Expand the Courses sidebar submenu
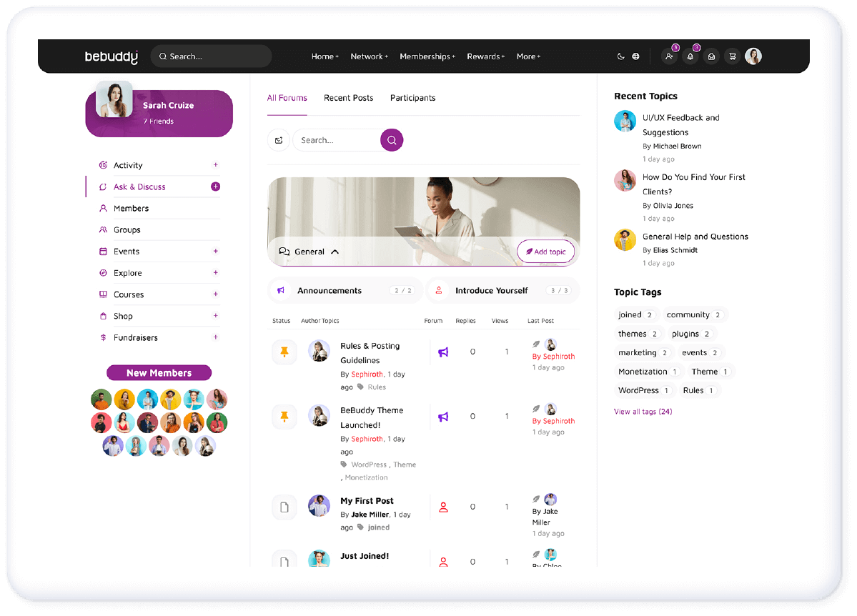This screenshot has height=616, width=857. [216, 294]
